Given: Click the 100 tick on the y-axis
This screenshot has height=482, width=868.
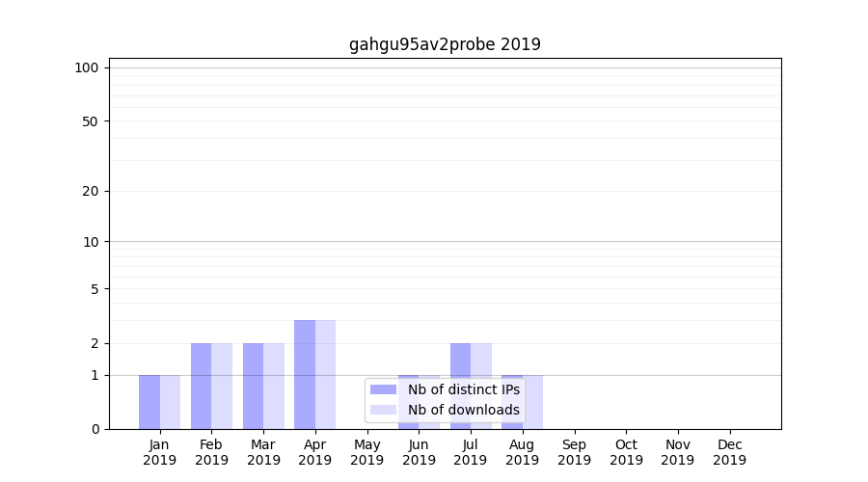Looking at the screenshot, I should click(x=87, y=67).
